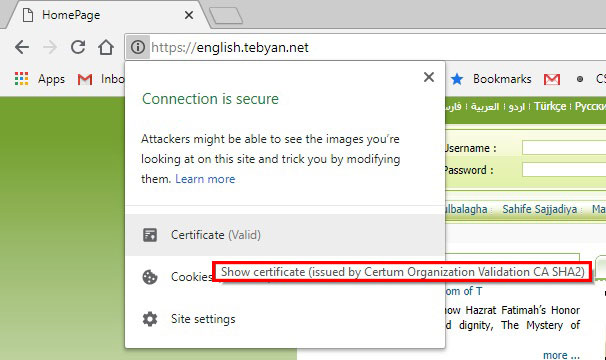606x360 pixels.
Task: Switch site language to Türkçe
Action: coord(550,106)
